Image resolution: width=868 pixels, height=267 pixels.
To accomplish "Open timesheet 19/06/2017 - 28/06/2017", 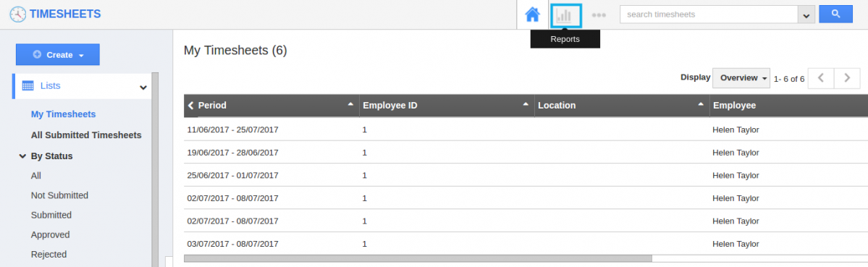I will 232,153.
